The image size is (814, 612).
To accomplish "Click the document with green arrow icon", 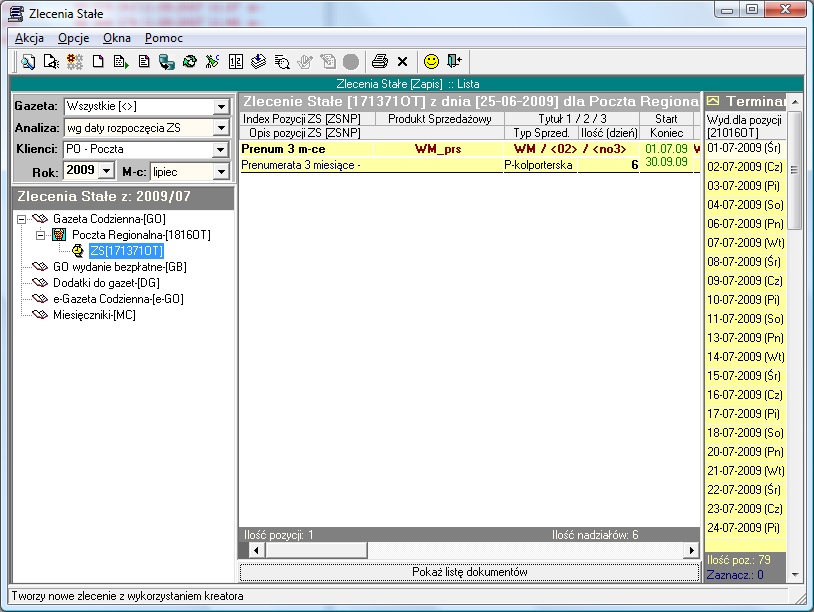I will (x=121, y=62).
